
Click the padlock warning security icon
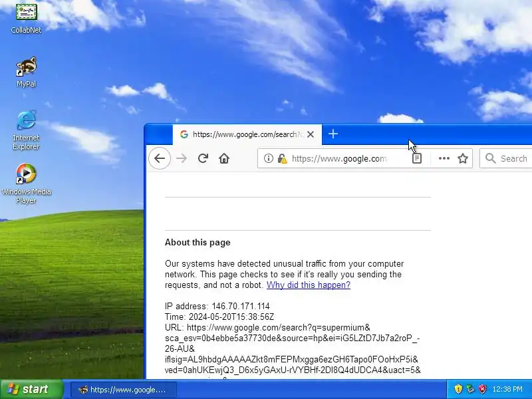point(282,158)
